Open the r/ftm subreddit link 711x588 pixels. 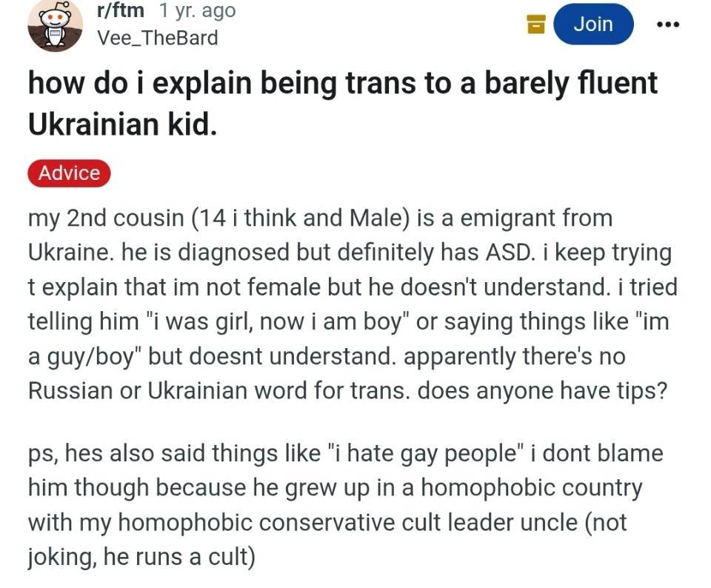[120, 11]
